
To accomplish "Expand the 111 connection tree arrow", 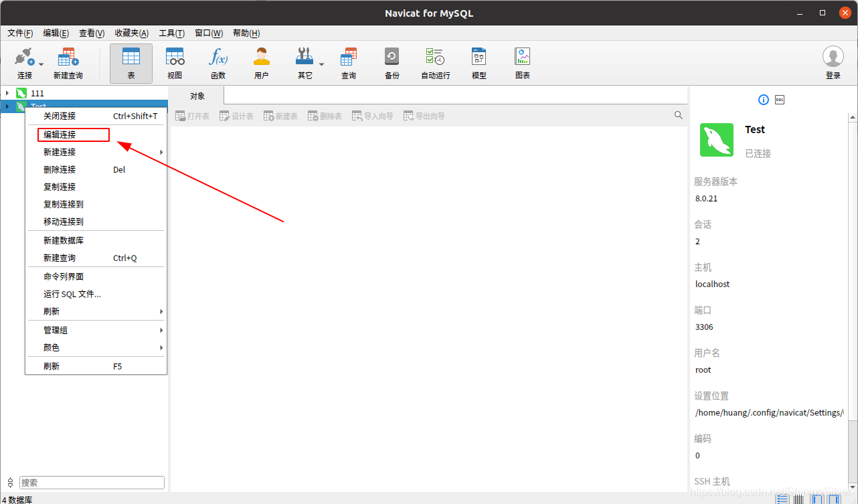I will 7,93.
